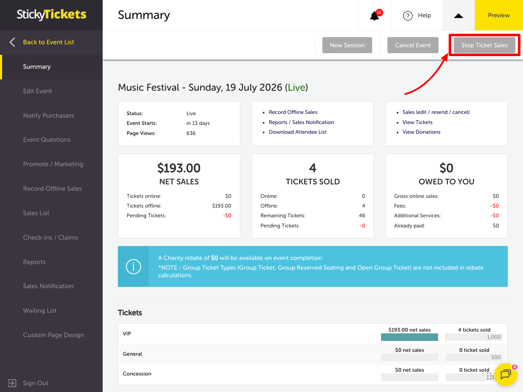Click the Page Views value 636
The width and height of the screenshot is (523, 392).
[x=191, y=133]
